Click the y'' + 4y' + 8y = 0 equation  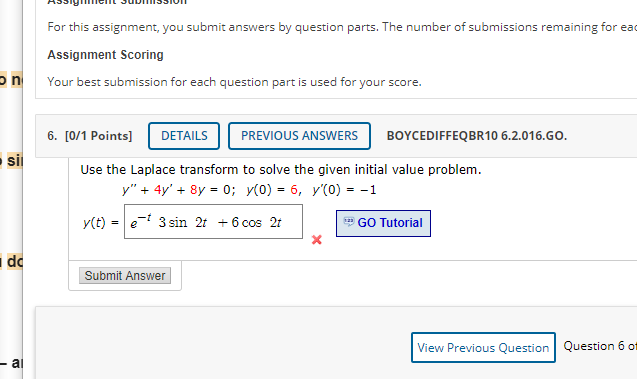click(178, 190)
